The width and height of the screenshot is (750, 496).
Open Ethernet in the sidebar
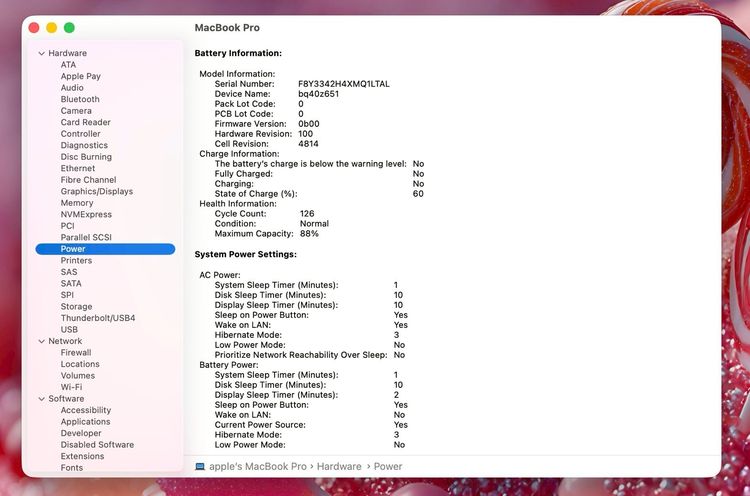coord(77,168)
